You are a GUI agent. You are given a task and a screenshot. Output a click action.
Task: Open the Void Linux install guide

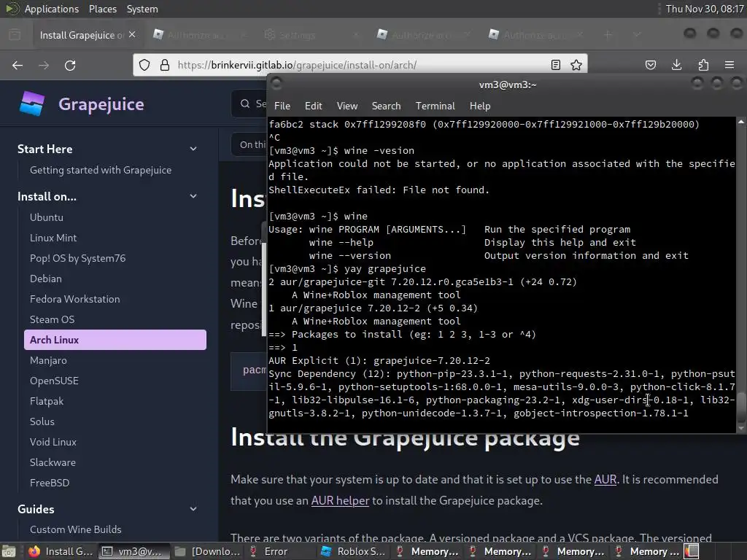53,443
